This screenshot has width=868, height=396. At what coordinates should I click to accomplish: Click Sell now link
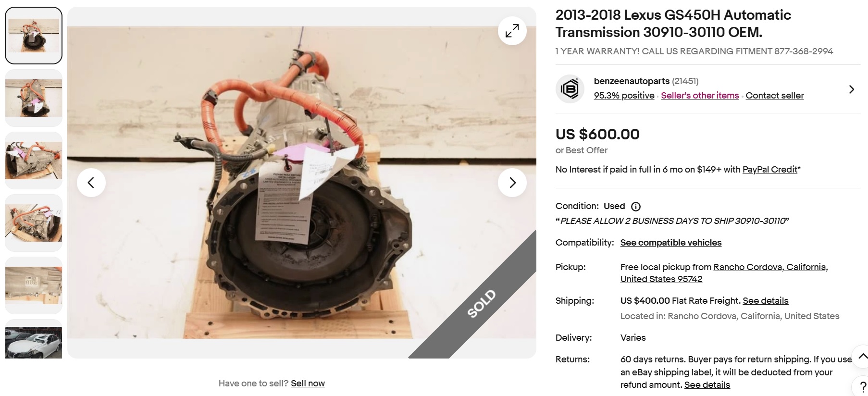[x=308, y=384]
